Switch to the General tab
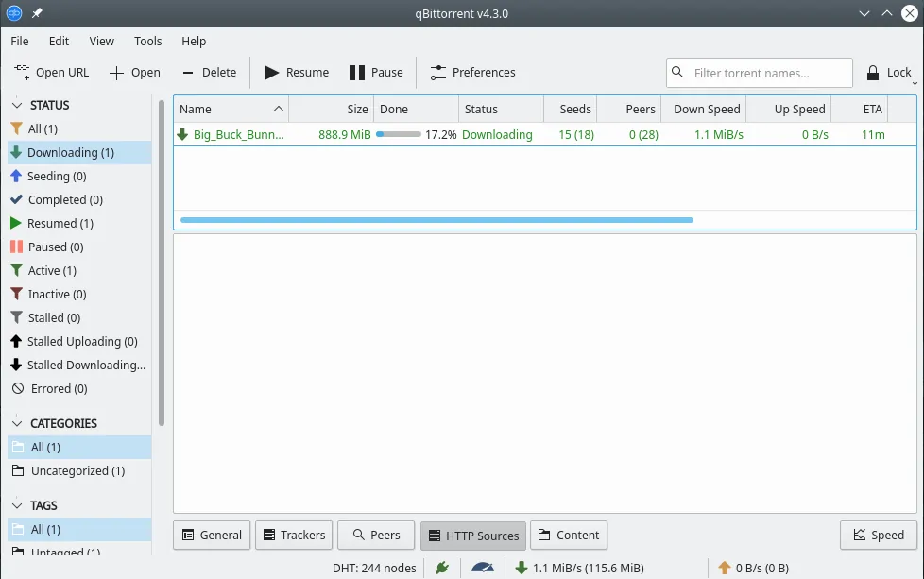The width and height of the screenshot is (924, 579). click(x=212, y=535)
